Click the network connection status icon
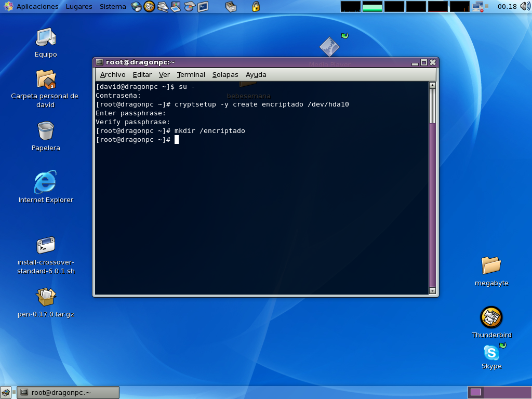The width and height of the screenshot is (532, 399). tap(477, 7)
